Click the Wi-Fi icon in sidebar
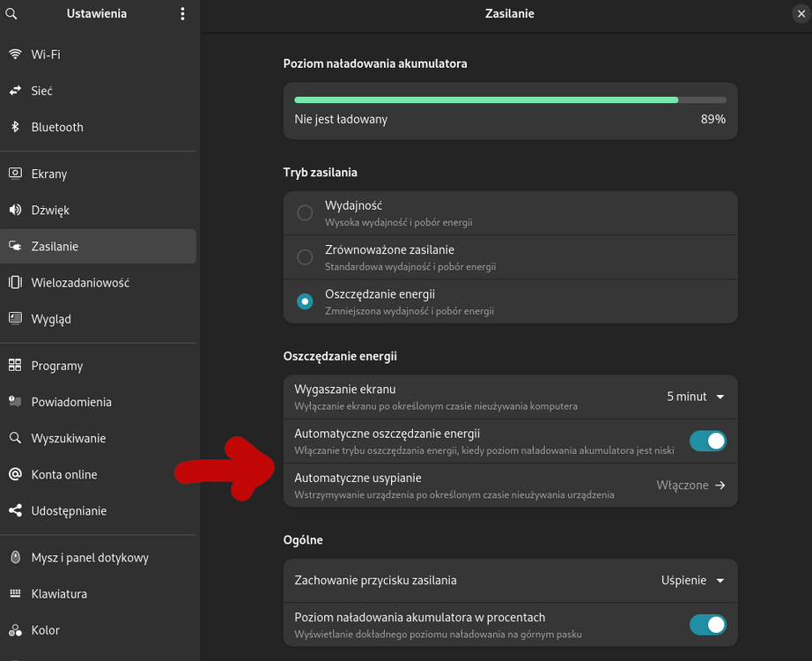The image size is (812, 661). click(x=15, y=55)
